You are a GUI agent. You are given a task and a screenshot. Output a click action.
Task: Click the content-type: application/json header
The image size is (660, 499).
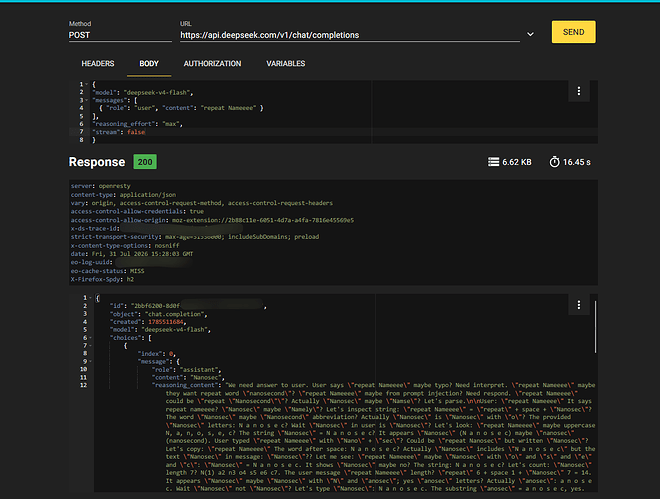pyautogui.click(x=123, y=195)
